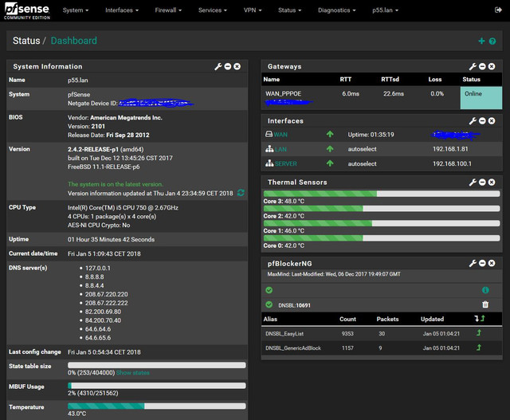Expand the Services menu
The height and width of the screenshot is (420, 510).
[213, 10]
